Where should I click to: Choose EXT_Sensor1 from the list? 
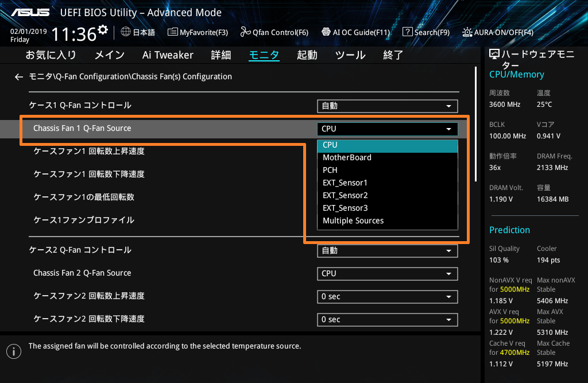pos(388,183)
